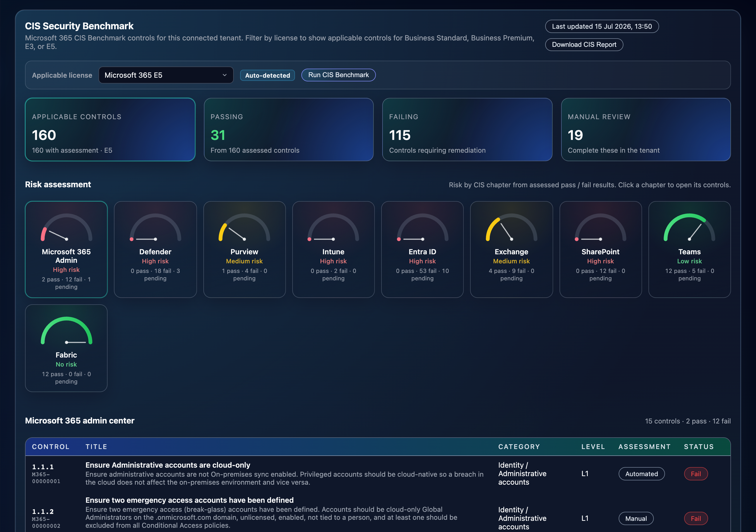Click the Intune 2 fail counts text
756x532 pixels.
[333, 275]
